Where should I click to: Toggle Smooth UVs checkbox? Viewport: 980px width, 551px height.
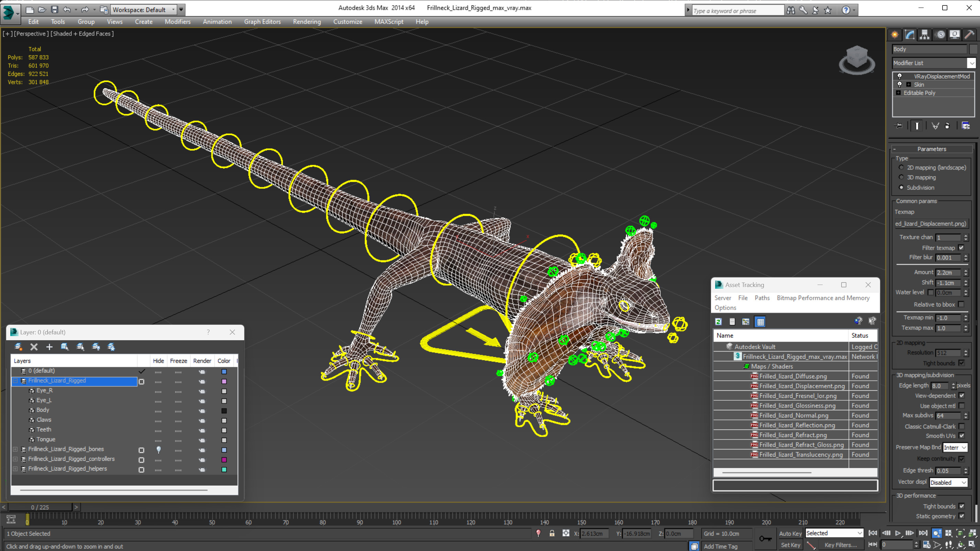(x=961, y=435)
